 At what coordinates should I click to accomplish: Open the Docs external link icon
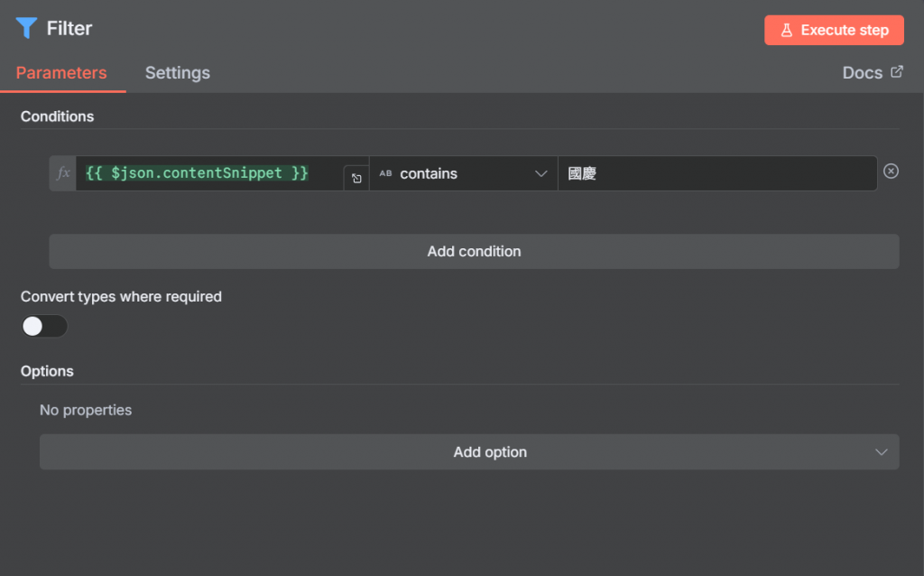coord(897,72)
